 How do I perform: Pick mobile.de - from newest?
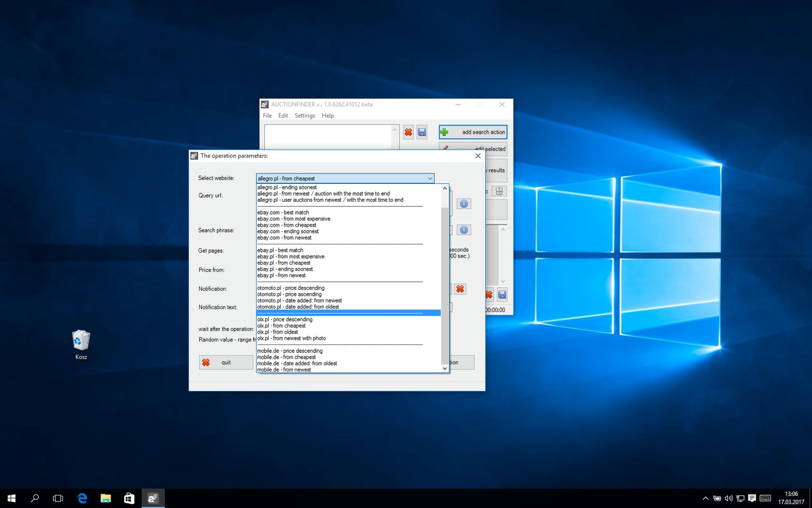pyautogui.click(x=348, y=370)
